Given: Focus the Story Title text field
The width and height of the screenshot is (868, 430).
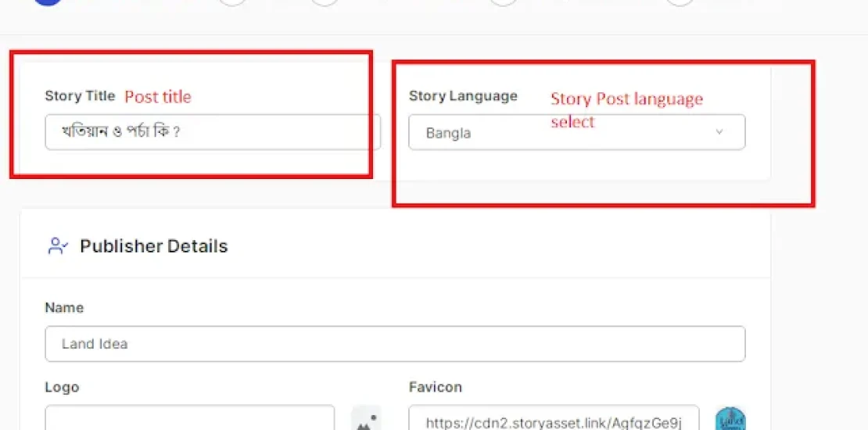Looking at the screenshot, I should coord(213,132).
